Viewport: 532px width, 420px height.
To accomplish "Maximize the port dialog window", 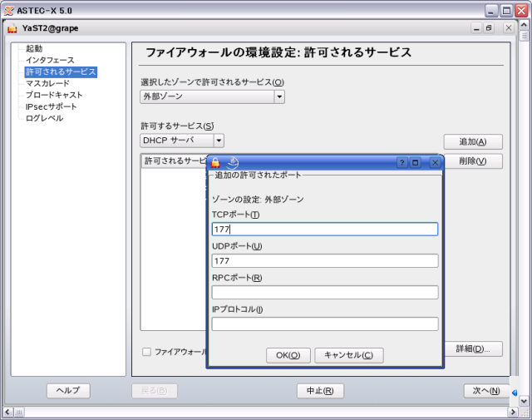I will pos(416,163).
